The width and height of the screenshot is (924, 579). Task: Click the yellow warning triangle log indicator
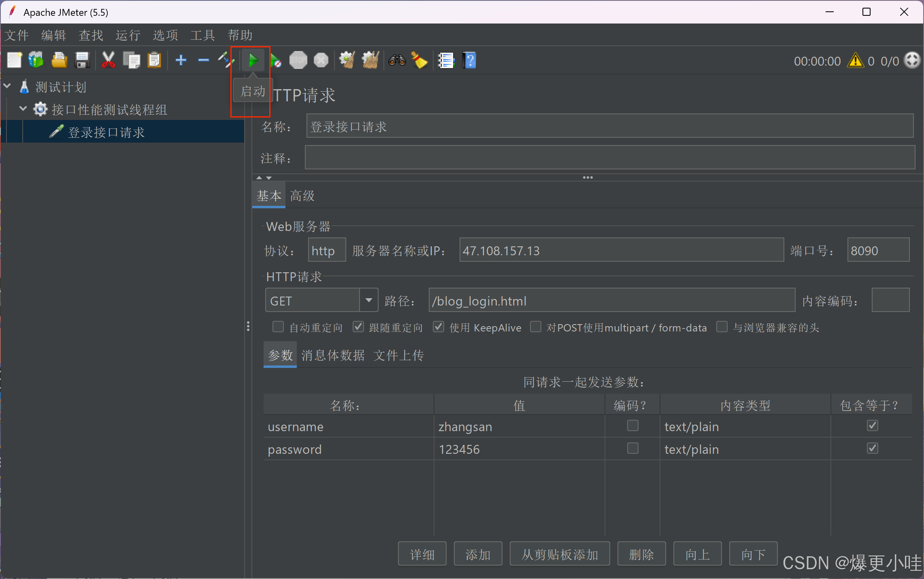tap(855, 61)
